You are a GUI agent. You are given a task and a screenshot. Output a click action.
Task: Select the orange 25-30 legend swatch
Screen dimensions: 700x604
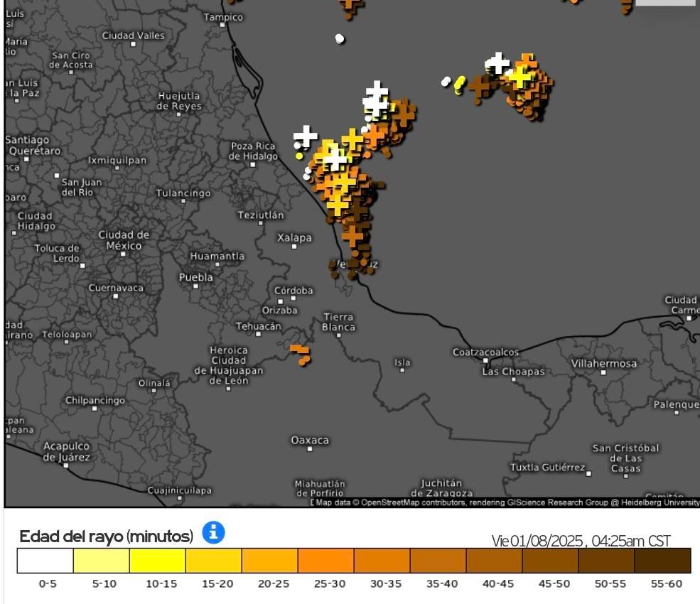[326, 561]
